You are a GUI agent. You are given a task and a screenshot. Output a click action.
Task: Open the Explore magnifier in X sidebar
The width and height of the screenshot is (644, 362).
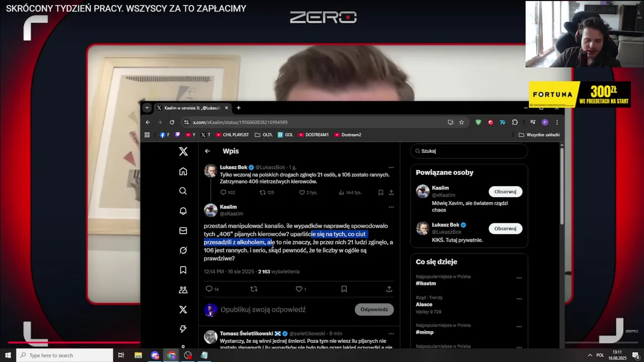[x=183, y=191]
